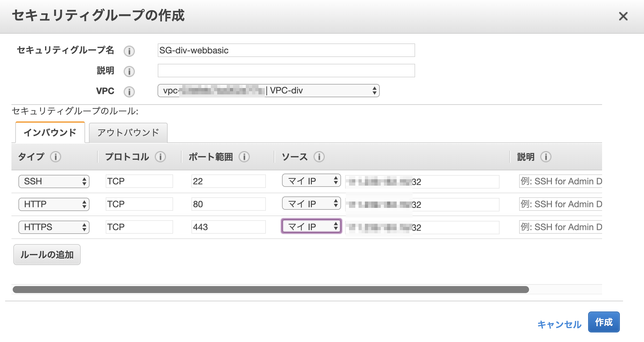Click the ルールの追加 button
The height and width of the screenshot is (342, 644).
pyautogui.click(x=47, y=255)
